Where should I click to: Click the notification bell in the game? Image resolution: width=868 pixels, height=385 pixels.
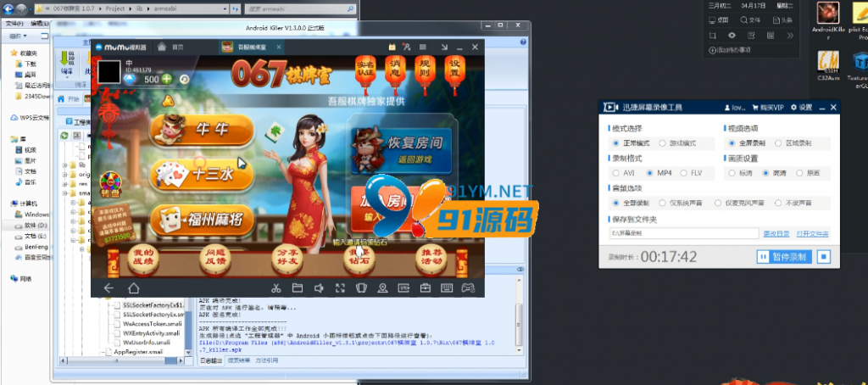[167, 101]
